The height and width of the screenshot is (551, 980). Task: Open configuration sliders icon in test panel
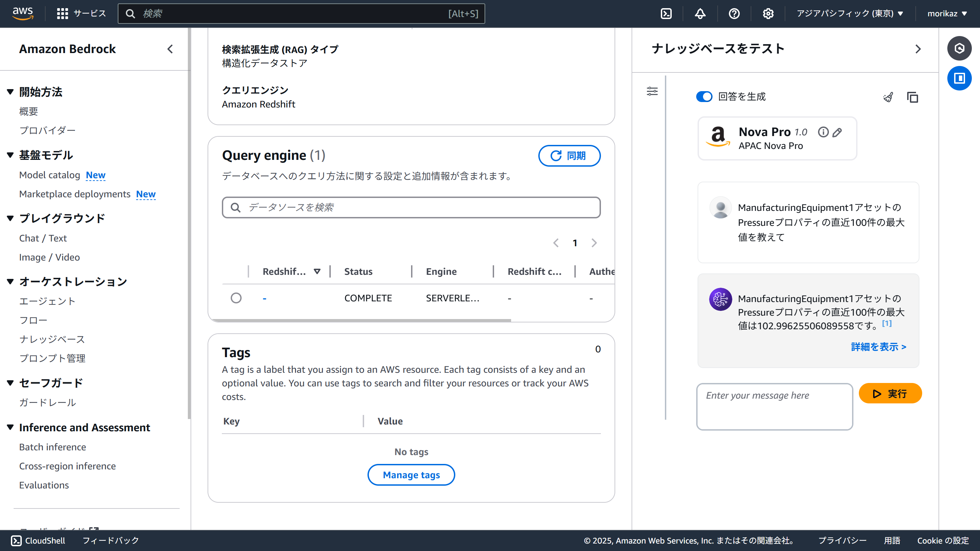(652, 91)
